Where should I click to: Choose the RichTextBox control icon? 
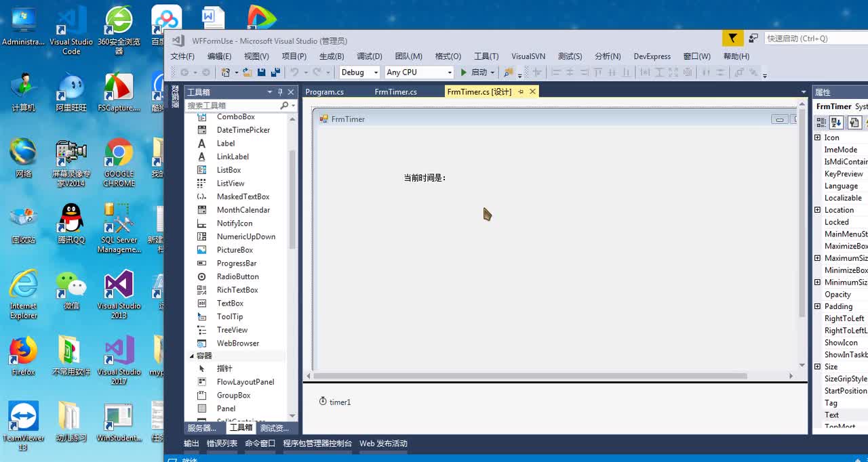tap(201, 290)
